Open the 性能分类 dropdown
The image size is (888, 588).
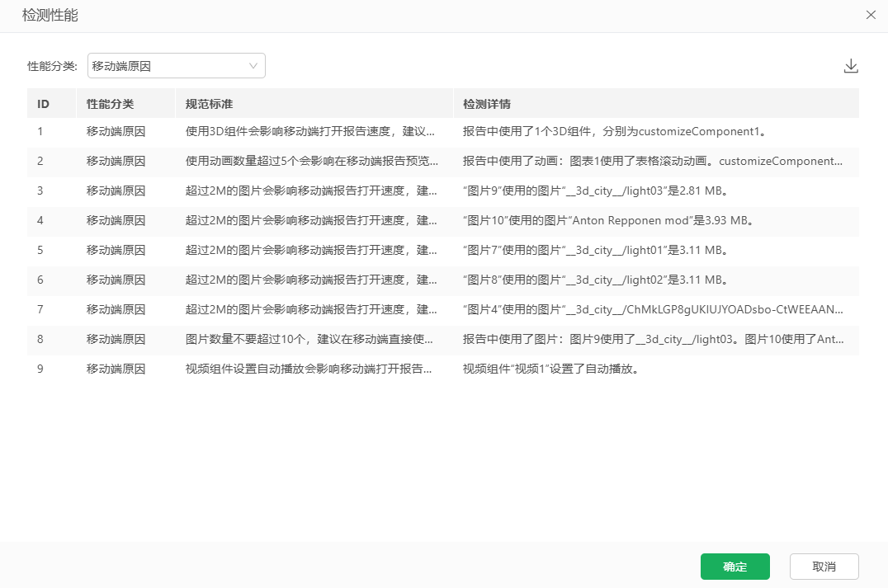click(x=176, y=66)
